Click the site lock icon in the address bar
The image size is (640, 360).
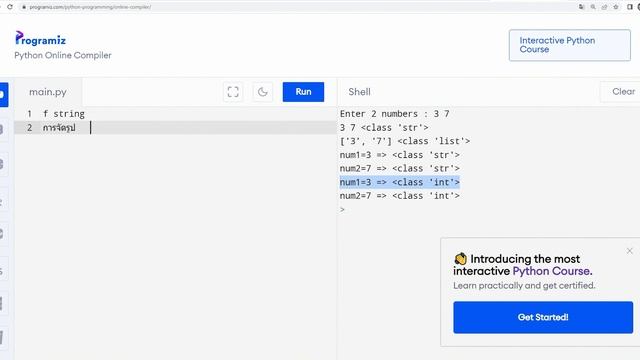coord(24,7)
